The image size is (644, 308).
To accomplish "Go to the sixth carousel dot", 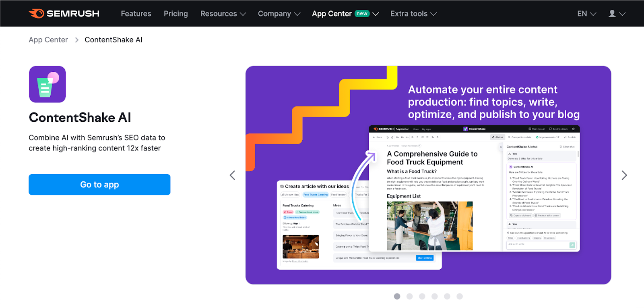I will 460,296.
